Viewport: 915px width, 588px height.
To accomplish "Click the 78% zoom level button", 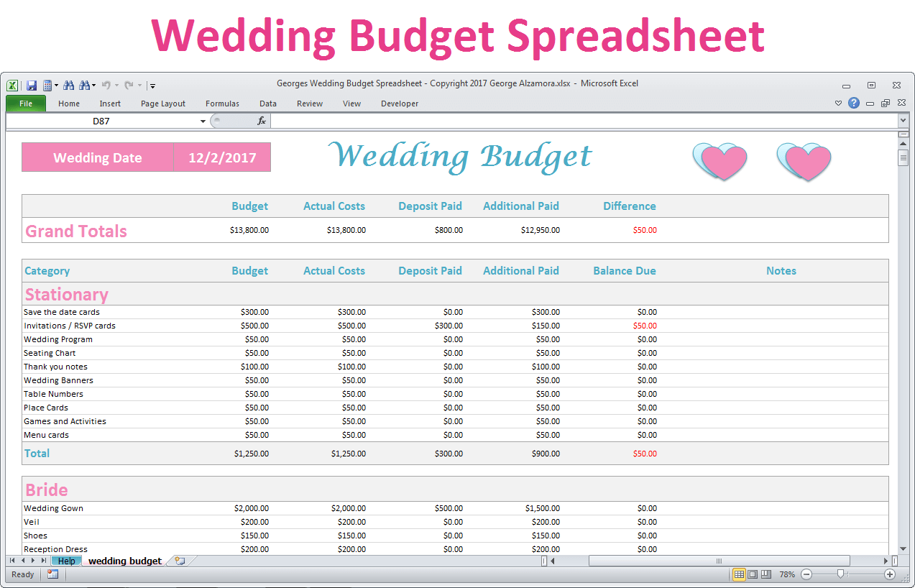I will pos(787,574).
